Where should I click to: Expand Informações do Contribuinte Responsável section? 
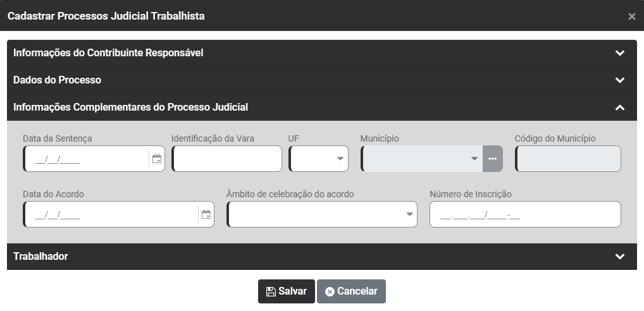coord(619,53)
